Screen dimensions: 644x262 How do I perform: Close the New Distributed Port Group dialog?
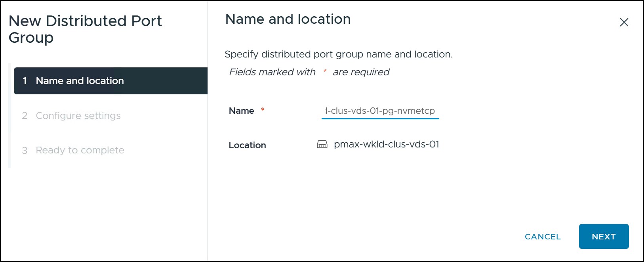coord(624,23)
